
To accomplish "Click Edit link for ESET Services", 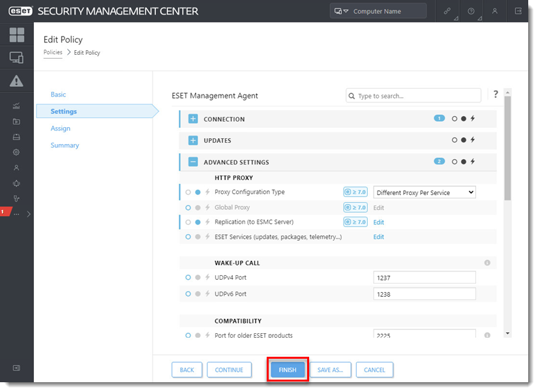I will pos(378,237).
